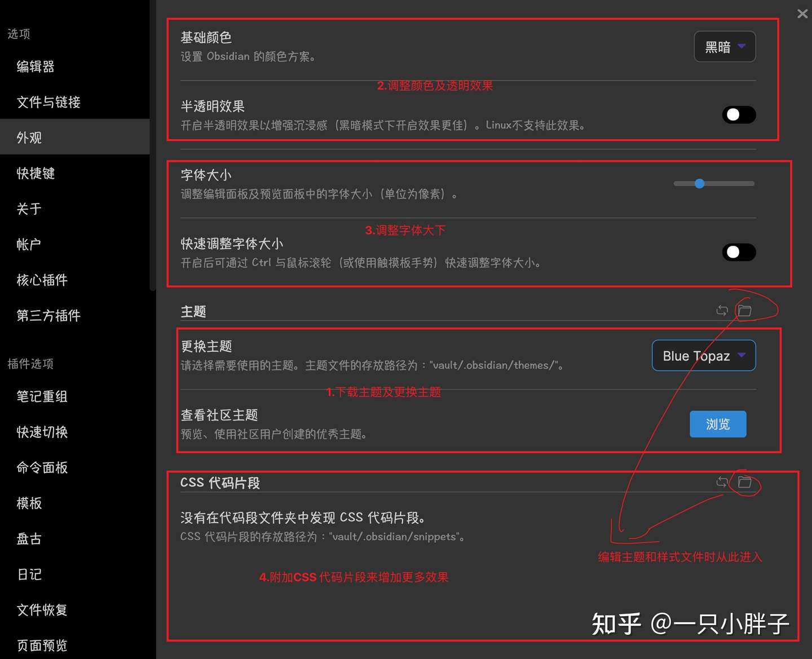Viewport: 812px width, 659px height.
Task: Select the 外观 settings tab
Action: coord(75,137)
